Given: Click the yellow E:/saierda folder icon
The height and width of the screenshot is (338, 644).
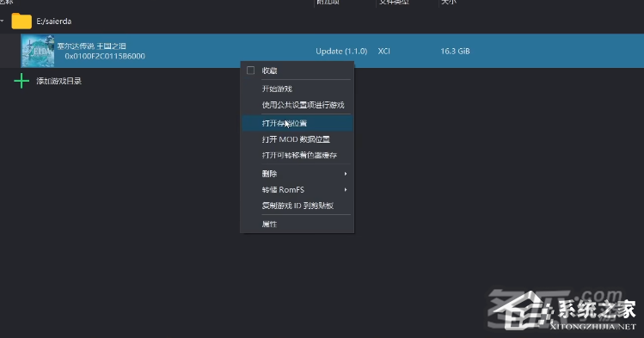Looking at the screenshot, I should tap(21, 21).
